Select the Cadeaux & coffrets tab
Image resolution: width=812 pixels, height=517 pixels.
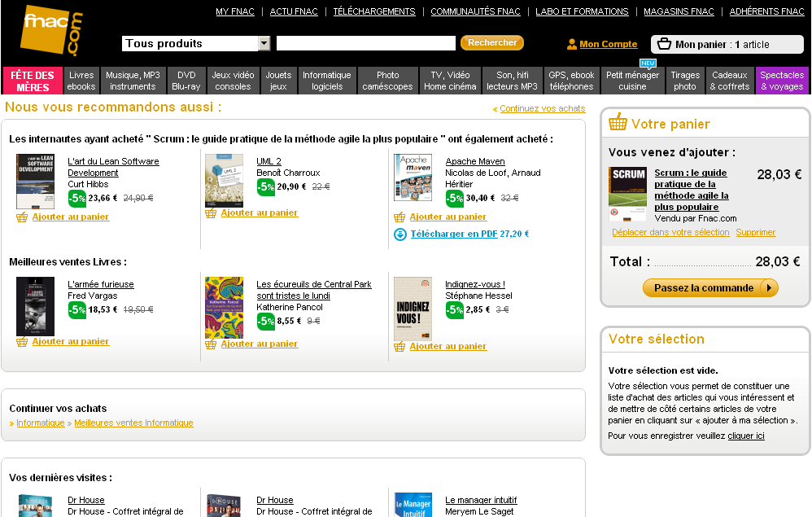click(x=730, y=81)
